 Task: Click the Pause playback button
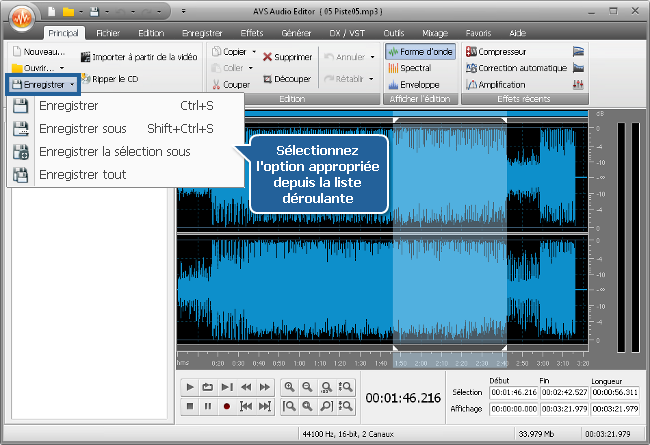pyautogui.click(x=208, y=406)
